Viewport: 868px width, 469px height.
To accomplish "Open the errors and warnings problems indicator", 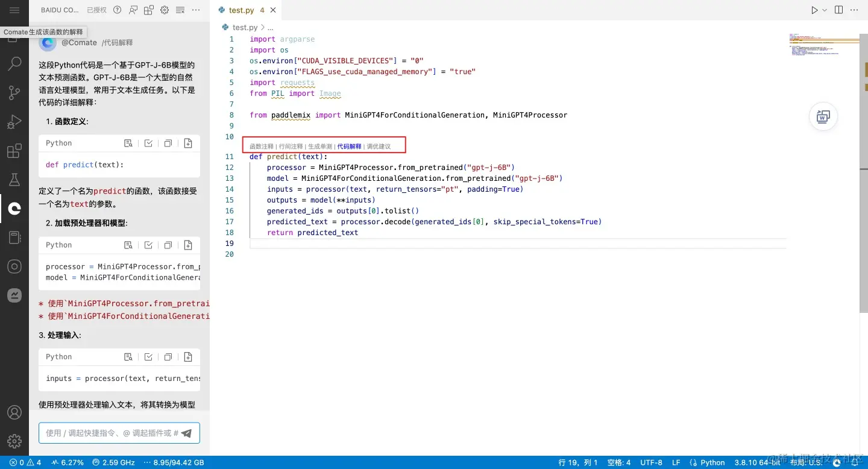I will (25, 462).
